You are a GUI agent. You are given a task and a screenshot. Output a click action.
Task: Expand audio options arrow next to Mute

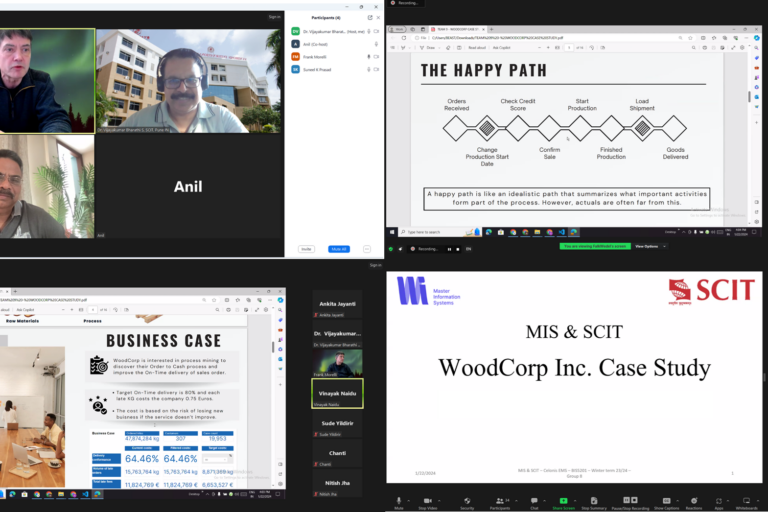coord(410,499)
